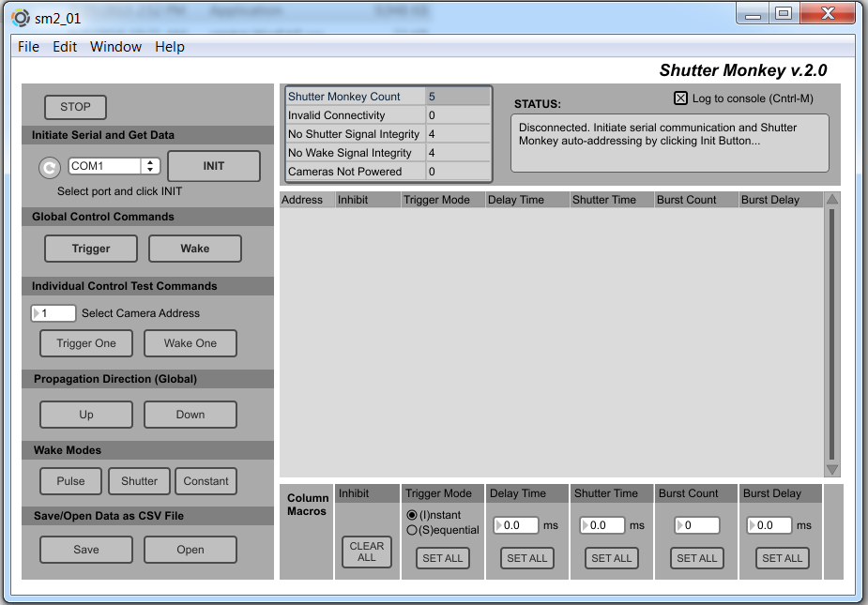Click SET ALL under Burst Delay macro
The image size is (868, 605).
[x=783, y=558]
